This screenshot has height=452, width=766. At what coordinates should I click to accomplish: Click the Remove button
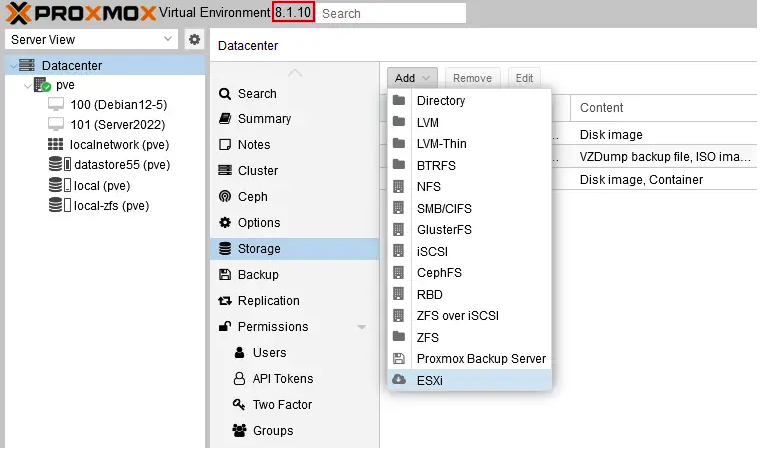(x=472, y=78)
